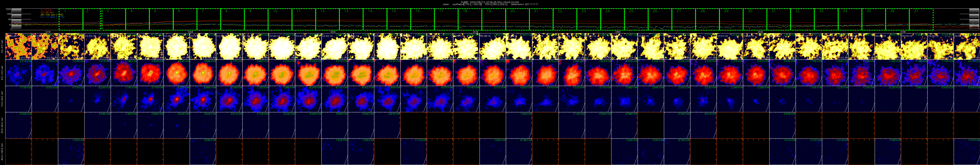Open the 12-25 keV image below the 03:44:16 frame

(x=387, y=99)
